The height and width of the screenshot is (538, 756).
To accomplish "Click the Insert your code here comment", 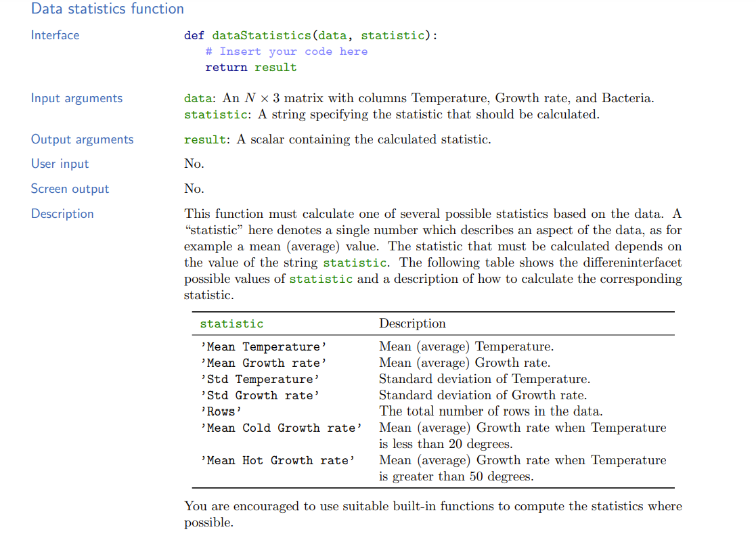I will pyautogui.click(x=286, y=51).
